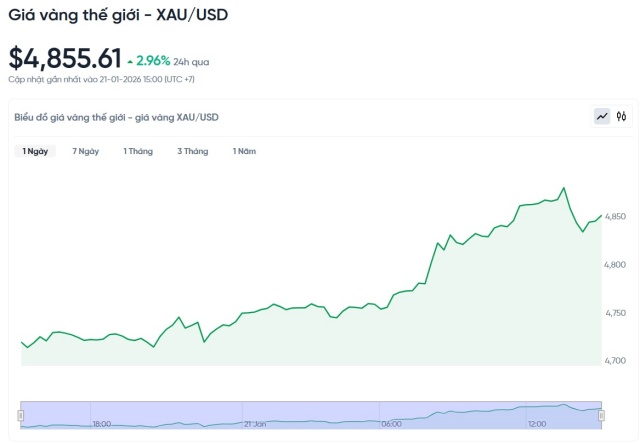Select the 7 Ngày time range
The height and width of the screenshot is (443, 640).
(x=86, y=151)
